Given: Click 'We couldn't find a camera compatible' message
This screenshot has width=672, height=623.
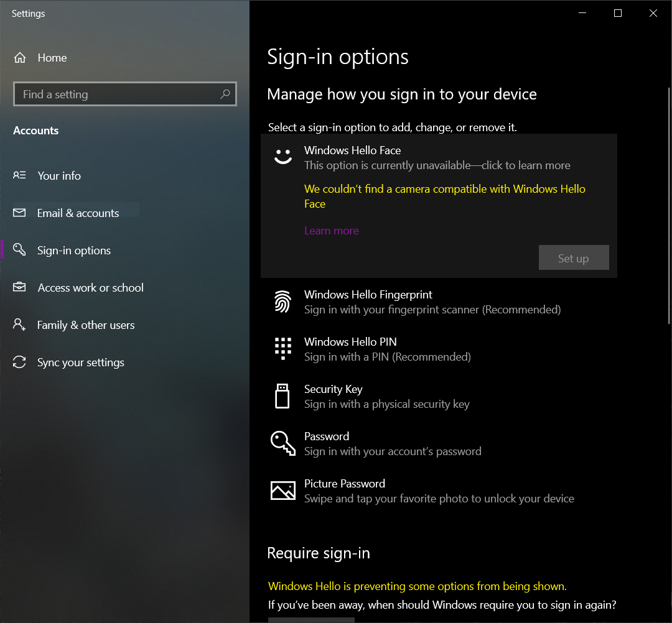Looking at the screenshot, I should coord(444,196).
